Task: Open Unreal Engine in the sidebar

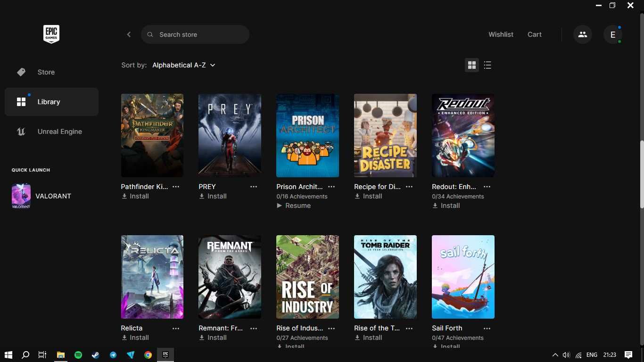Action: pyautogui.click(x=51, y=132)
